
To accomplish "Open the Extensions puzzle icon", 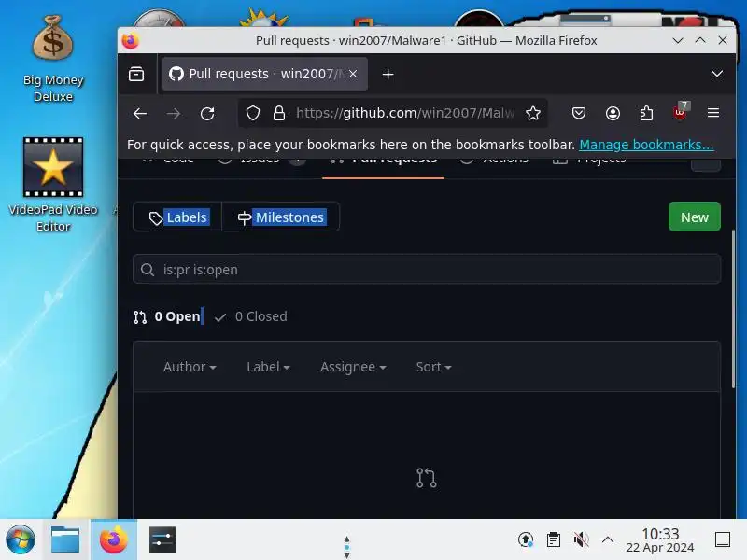I will (x=646, y=113).
